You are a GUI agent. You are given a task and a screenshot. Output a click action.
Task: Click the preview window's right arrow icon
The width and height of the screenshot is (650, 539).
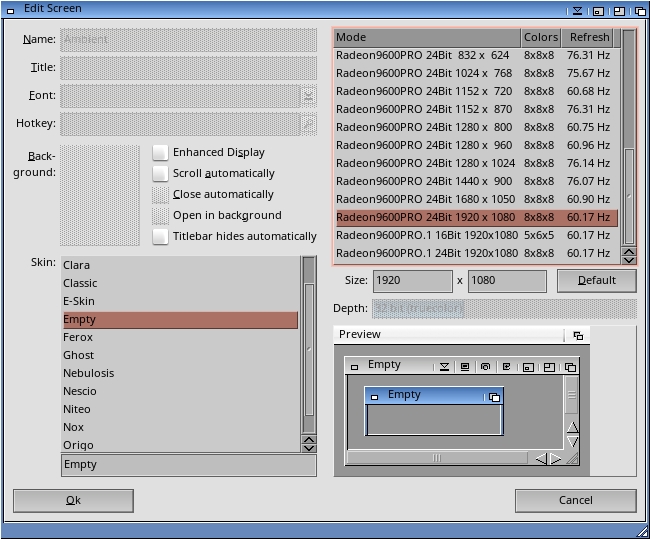[556, 459]
